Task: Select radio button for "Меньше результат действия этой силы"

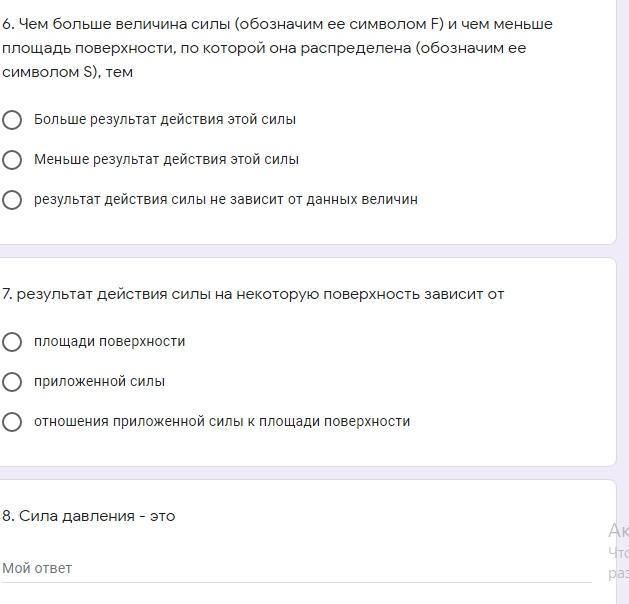Action: (12, 160)
